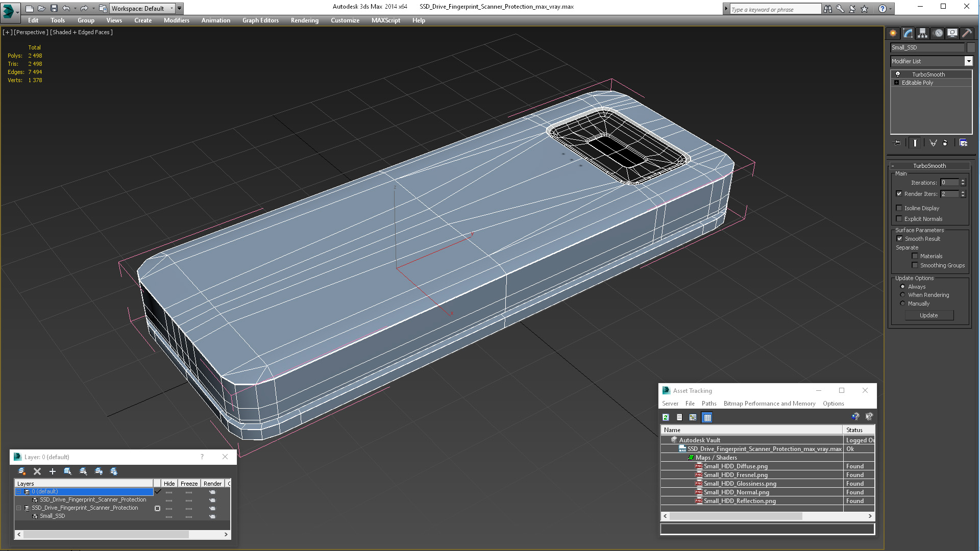Expand Editable Poly sub-objects
980x551 pixels.
click(x=896, y=83)
